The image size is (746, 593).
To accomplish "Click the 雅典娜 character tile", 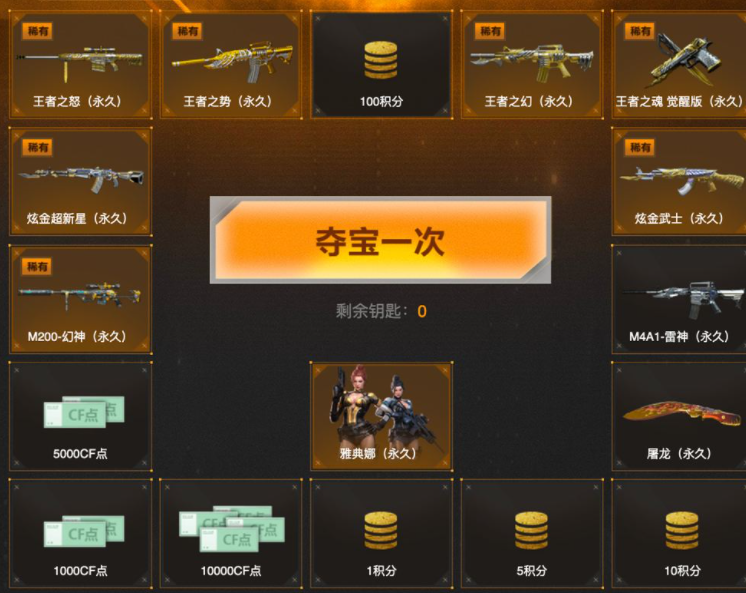I will [381, 416].
